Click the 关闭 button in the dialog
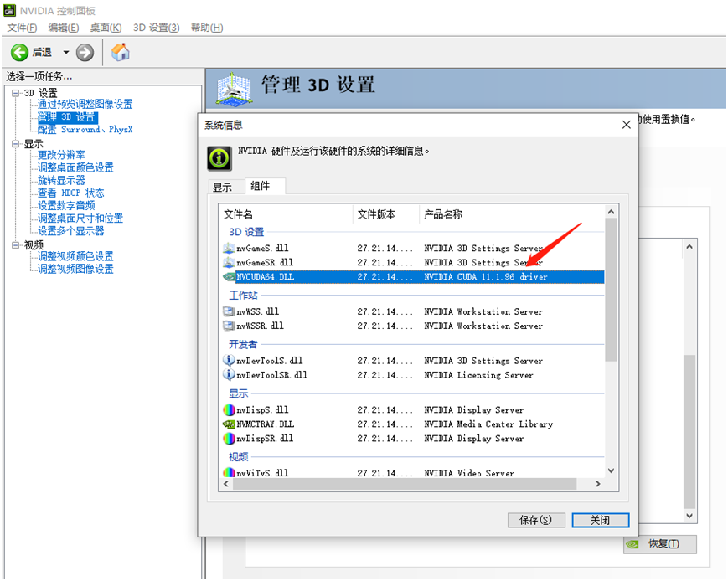728x581 pixels. click(601, 520)
